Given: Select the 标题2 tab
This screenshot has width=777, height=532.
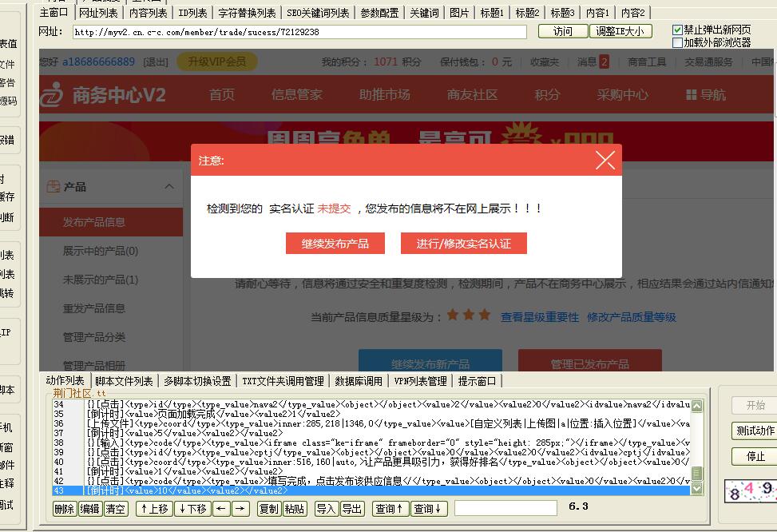Looking at the screenshot, I should pyautogui.click(x=527, y=13).
